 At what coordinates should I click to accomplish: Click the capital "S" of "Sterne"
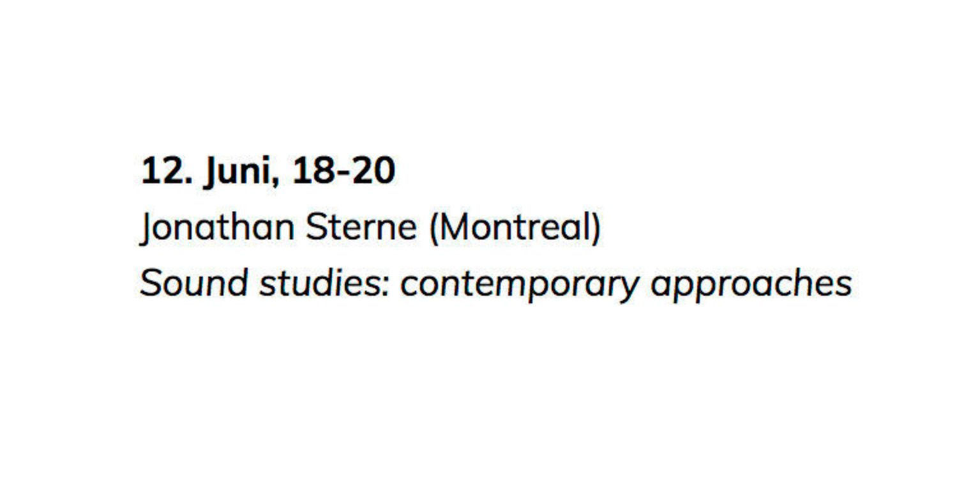click(315, 227)
